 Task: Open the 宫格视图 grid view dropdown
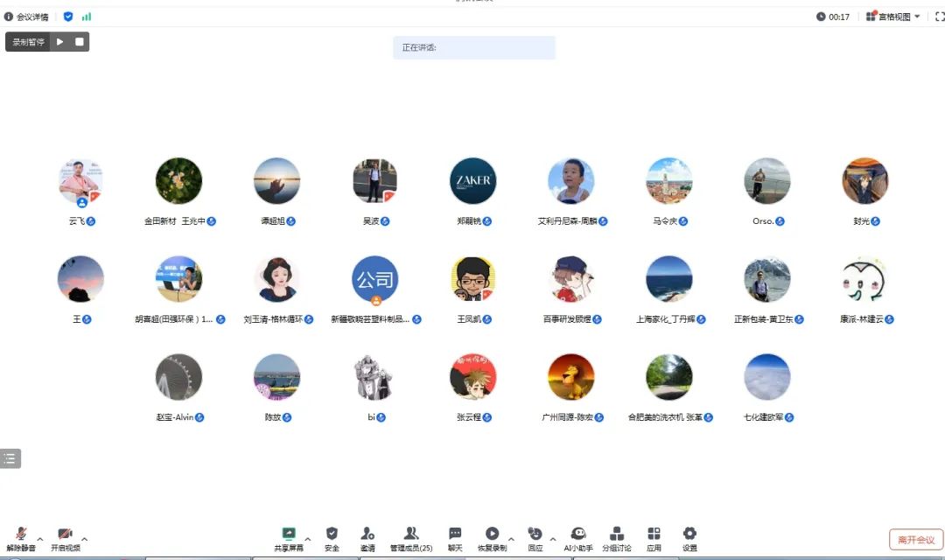pyautogui.click(x=893, y=17)
